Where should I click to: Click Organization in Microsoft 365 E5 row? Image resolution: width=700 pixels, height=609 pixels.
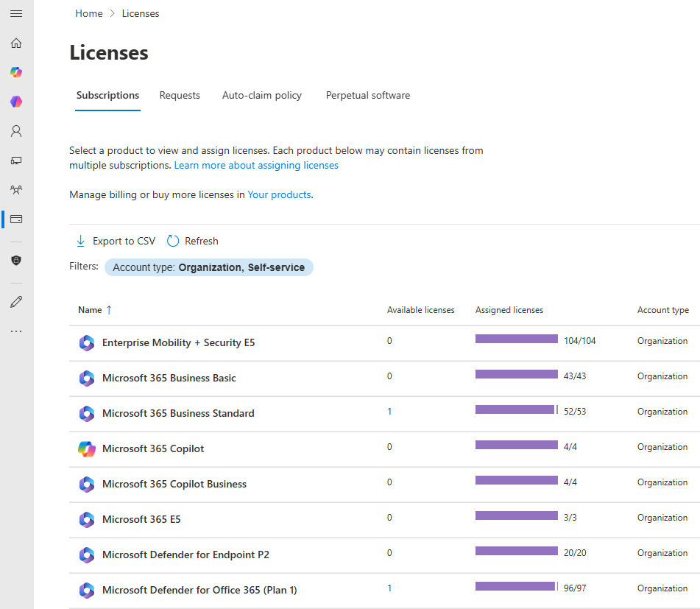pyautogui.click(x=662, y=518)
